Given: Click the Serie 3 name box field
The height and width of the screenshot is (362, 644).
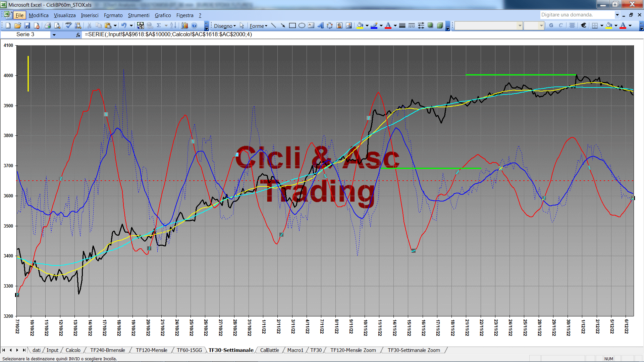Looking at the screenshot, I should tap(25, 35).
